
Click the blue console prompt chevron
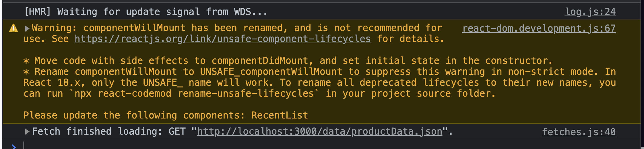point(13,146)
